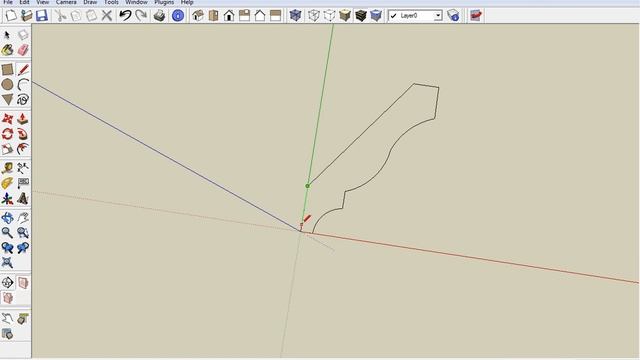Click the green endpoint on the profile

coord(307,186)
